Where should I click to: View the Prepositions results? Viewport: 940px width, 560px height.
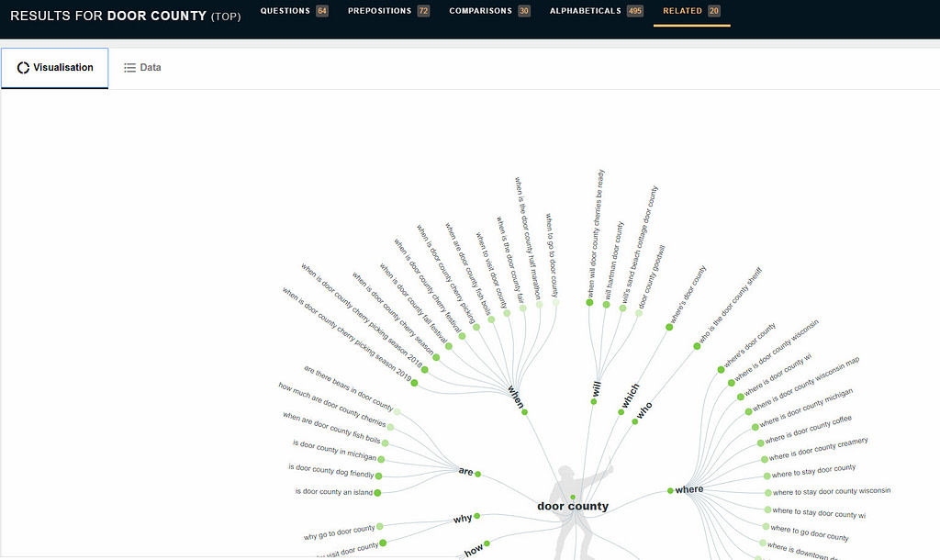coord(386,11)
